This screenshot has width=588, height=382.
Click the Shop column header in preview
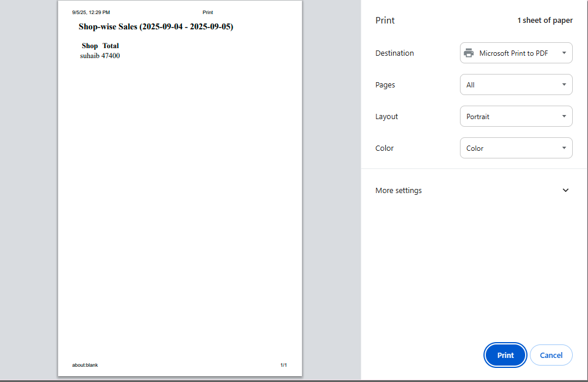(x=90, y=46)
